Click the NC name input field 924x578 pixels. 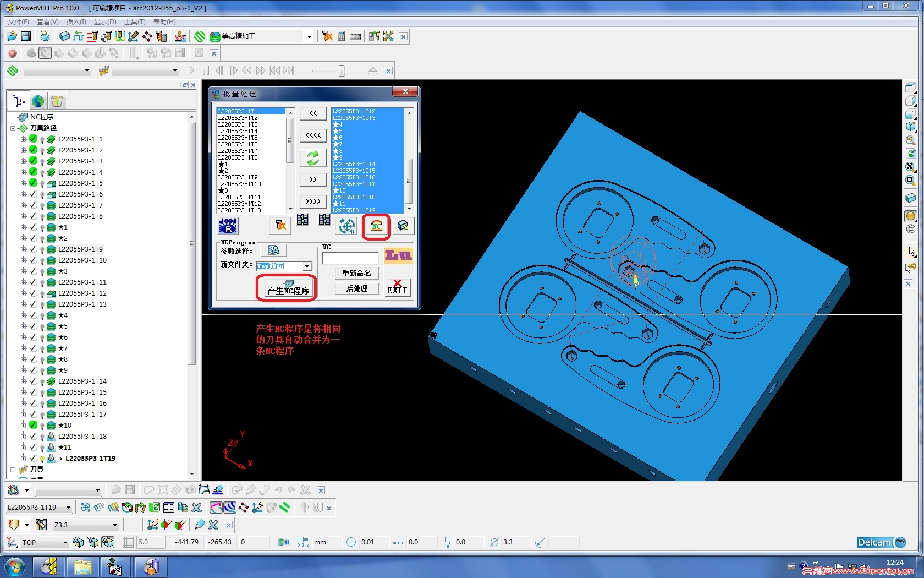(351, 258)
